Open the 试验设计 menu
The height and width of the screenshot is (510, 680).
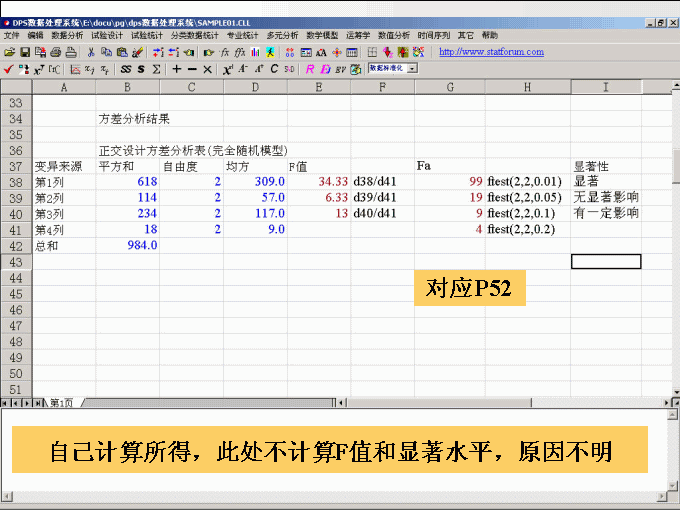click(107, 35)
